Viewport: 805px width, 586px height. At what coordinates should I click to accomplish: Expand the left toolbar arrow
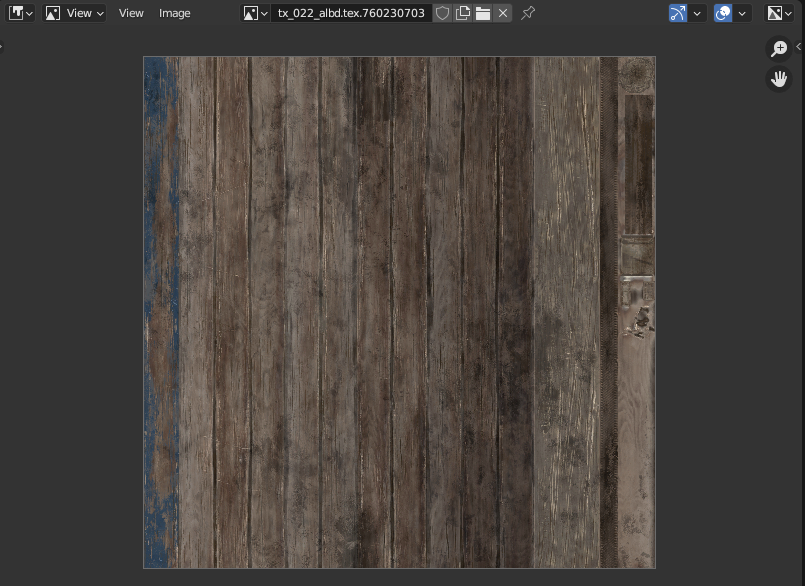point(2,47)
